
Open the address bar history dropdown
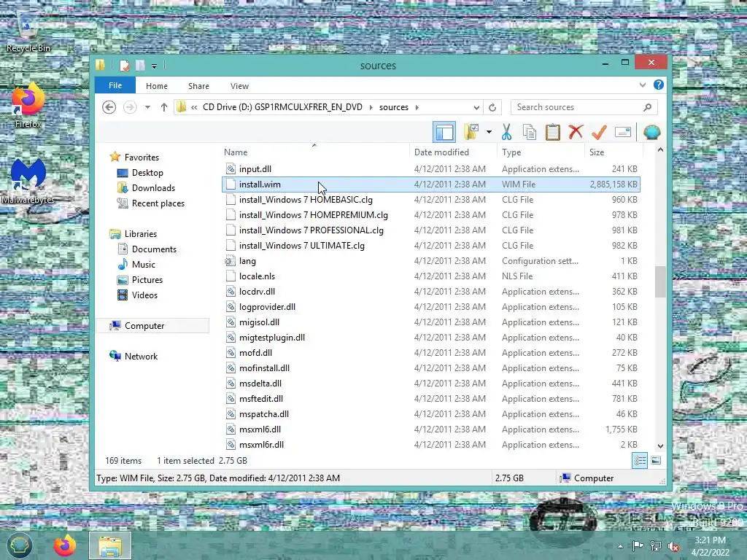[x=476, y=108]
